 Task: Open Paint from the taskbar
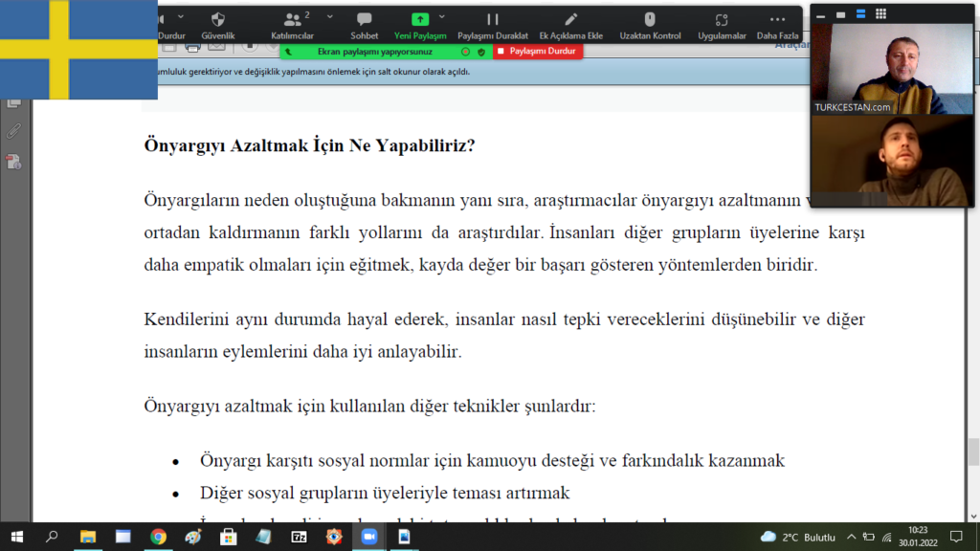[x=193, y=537]
